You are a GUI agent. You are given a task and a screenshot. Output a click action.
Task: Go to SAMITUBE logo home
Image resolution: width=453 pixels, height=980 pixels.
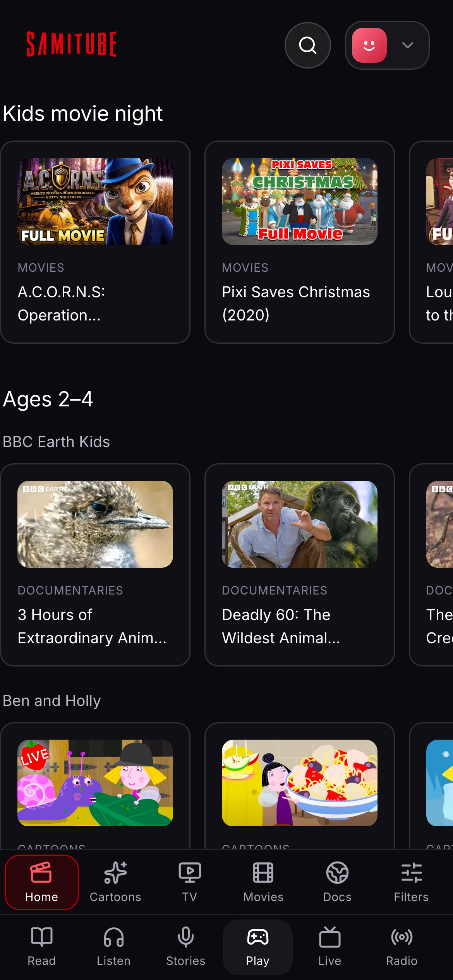71,44
